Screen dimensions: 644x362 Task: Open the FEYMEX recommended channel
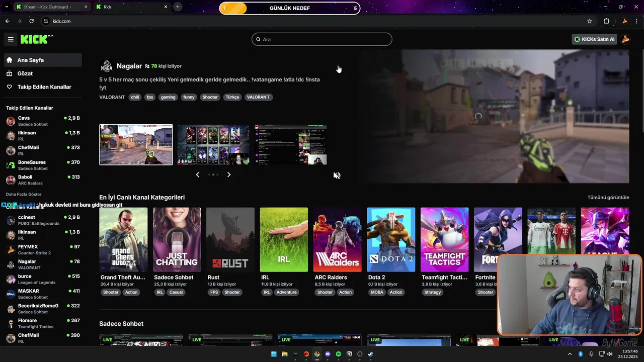pos(43,250)
